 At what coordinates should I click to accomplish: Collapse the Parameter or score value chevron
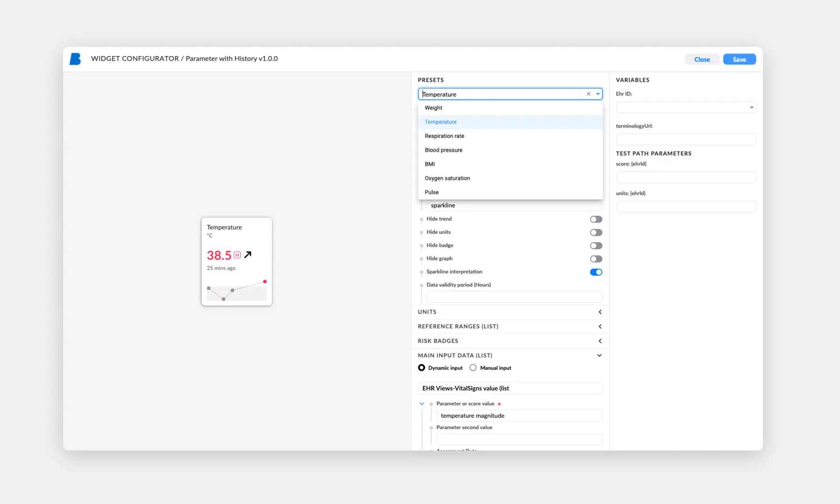point(422,404)
